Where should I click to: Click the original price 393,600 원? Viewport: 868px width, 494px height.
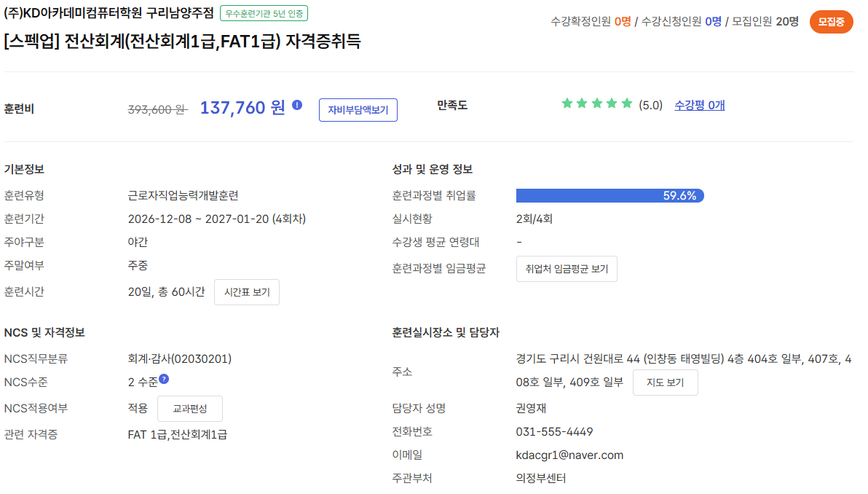pyautogui.click(x=158, y=109)
